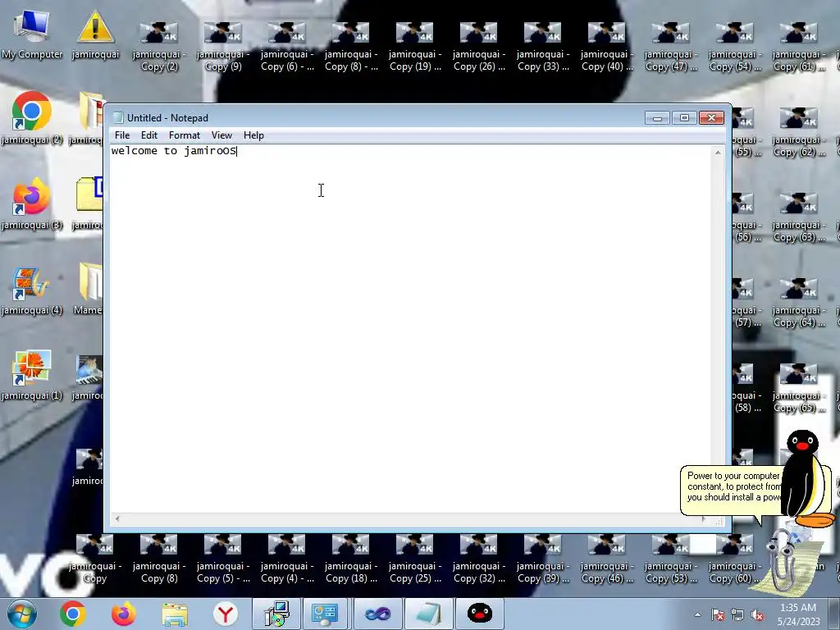The height and width of the screenshot is (630, 840).
Task: Select the jamiroquai - Copy (8) bottom-row icon
Action: coord(159,559)
